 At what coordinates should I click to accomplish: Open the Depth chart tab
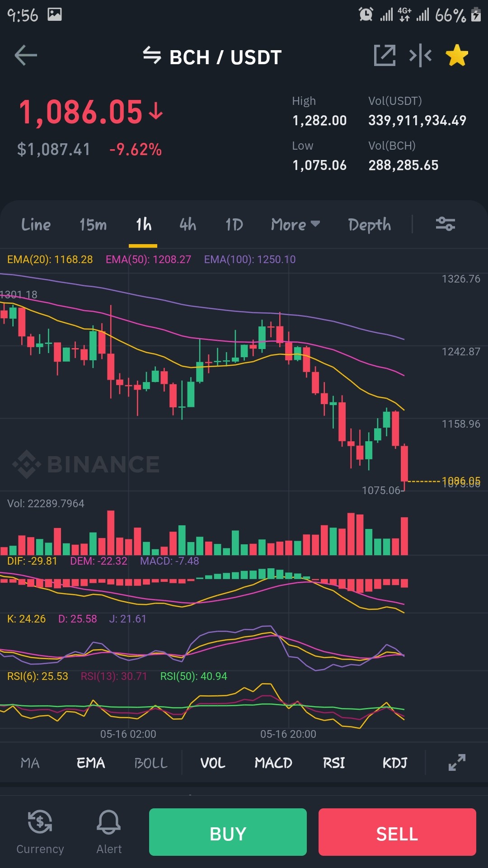(370, 225)
